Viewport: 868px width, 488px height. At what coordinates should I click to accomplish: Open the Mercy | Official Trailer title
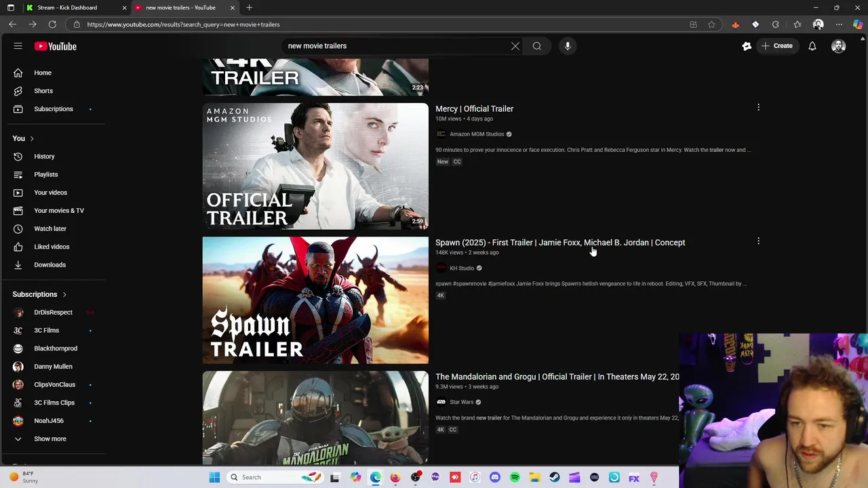(x=474, y=108)
